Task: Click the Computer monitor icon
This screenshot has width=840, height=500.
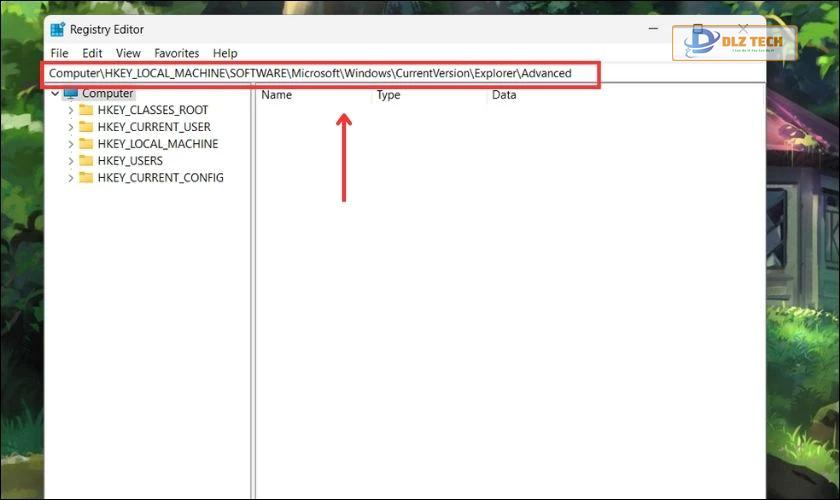Action: click(x=71, y=93)
